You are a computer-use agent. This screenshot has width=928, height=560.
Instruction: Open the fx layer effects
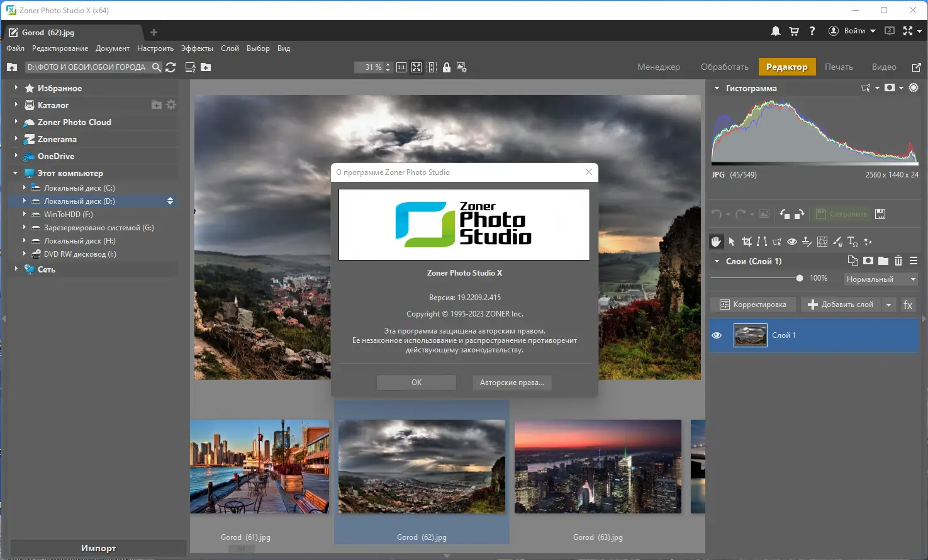908,305
